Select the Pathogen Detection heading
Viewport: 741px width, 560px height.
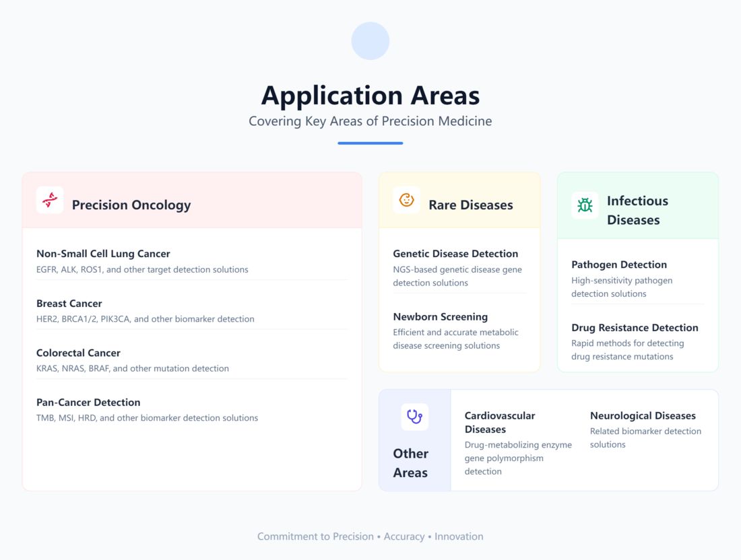[619, 265]
